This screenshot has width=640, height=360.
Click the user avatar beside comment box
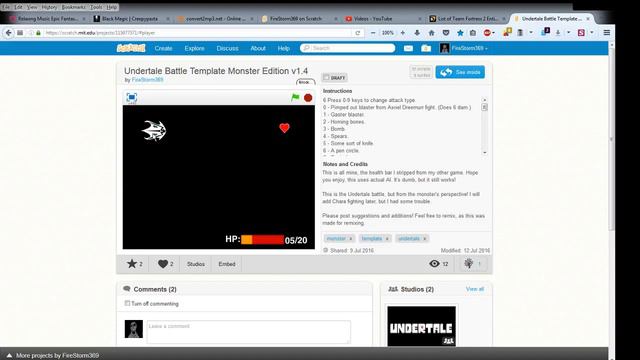(133, 329)
